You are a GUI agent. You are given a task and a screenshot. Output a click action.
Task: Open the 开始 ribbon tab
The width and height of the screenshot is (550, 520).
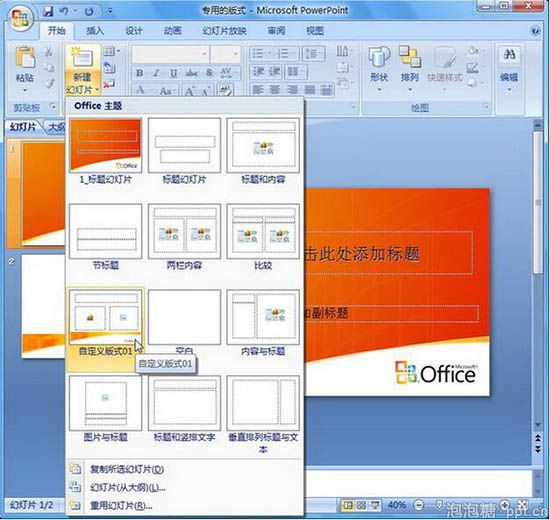[56, 31]
